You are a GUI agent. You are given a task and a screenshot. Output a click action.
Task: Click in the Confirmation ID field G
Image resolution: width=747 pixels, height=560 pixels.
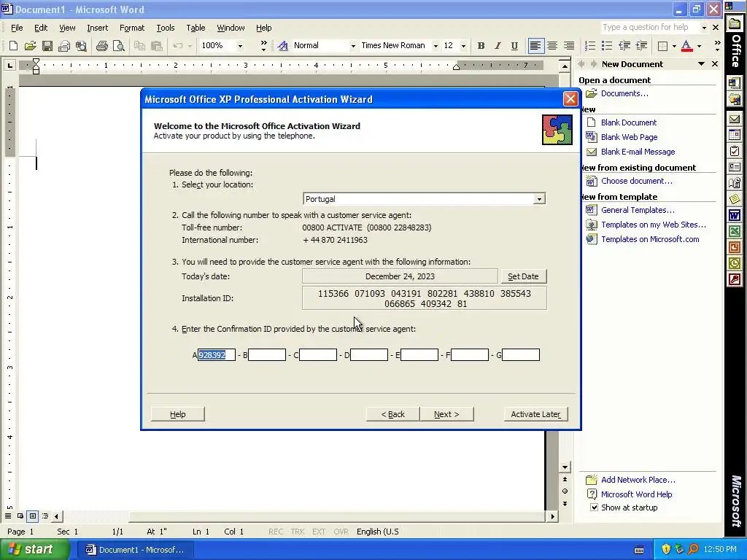coord(521,355)
